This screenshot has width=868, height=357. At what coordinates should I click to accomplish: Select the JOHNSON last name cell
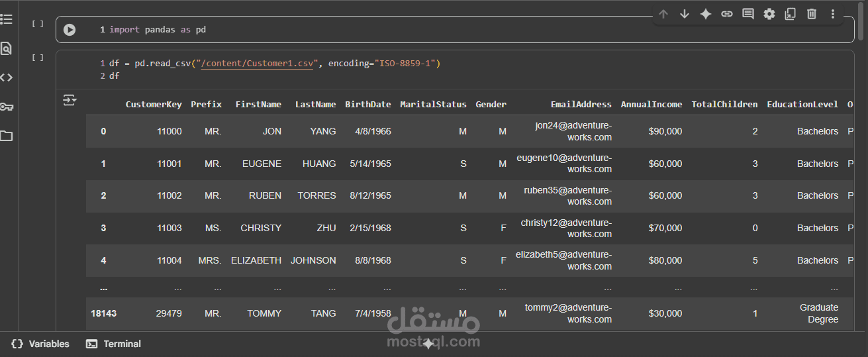tap(313, 260)
